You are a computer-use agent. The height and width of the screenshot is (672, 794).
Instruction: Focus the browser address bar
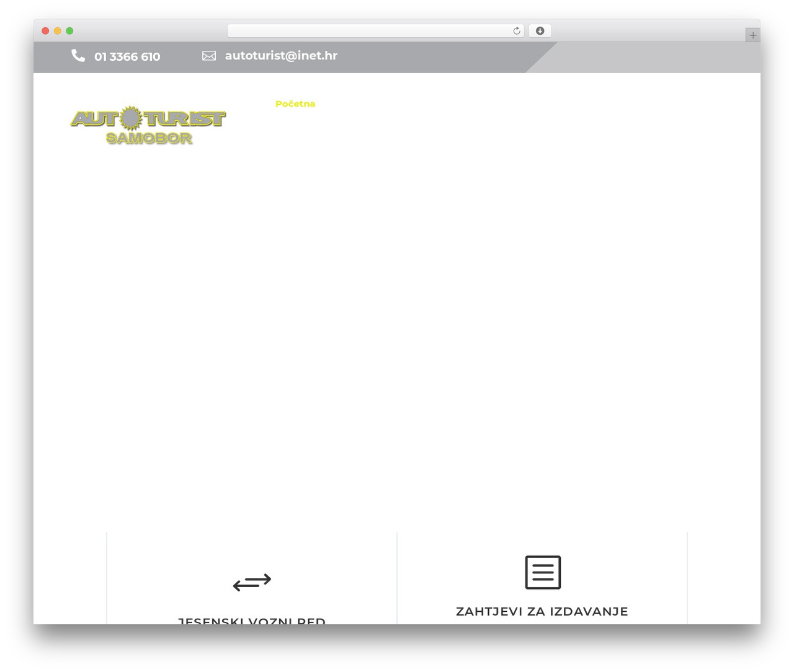[375, 31]
